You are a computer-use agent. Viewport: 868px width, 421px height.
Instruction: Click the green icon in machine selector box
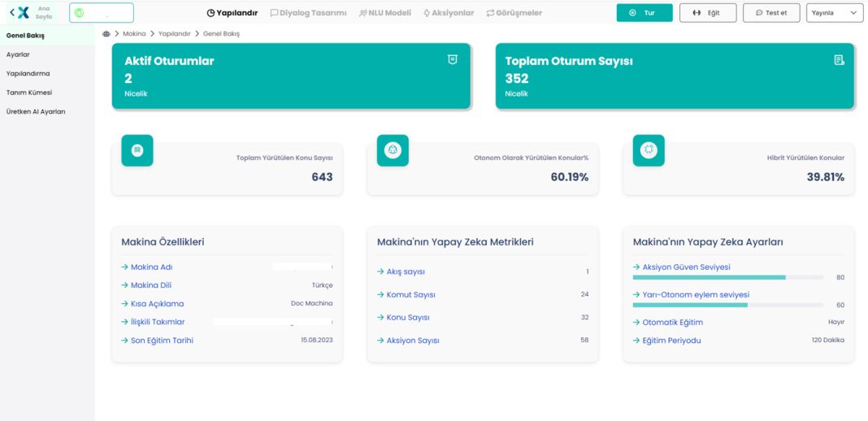coord(79,13)
